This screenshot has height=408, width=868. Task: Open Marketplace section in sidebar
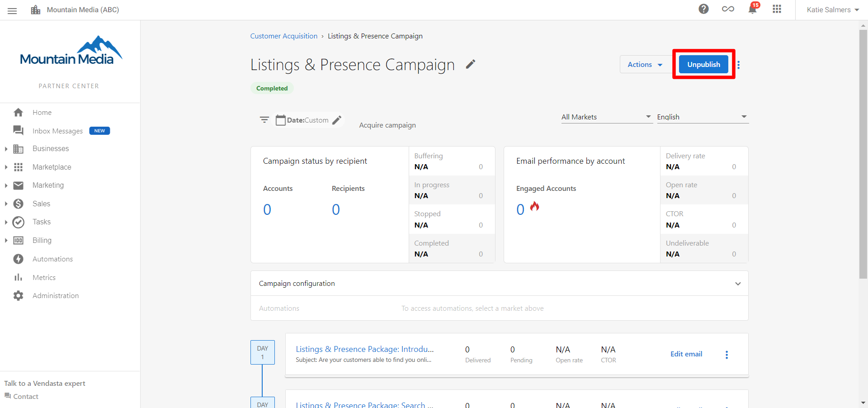(52, 167)
